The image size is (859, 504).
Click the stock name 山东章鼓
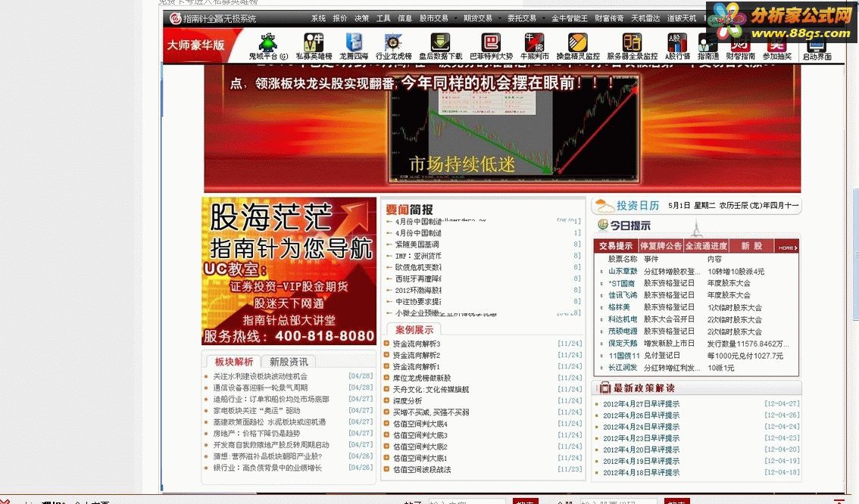click(623, 271)
